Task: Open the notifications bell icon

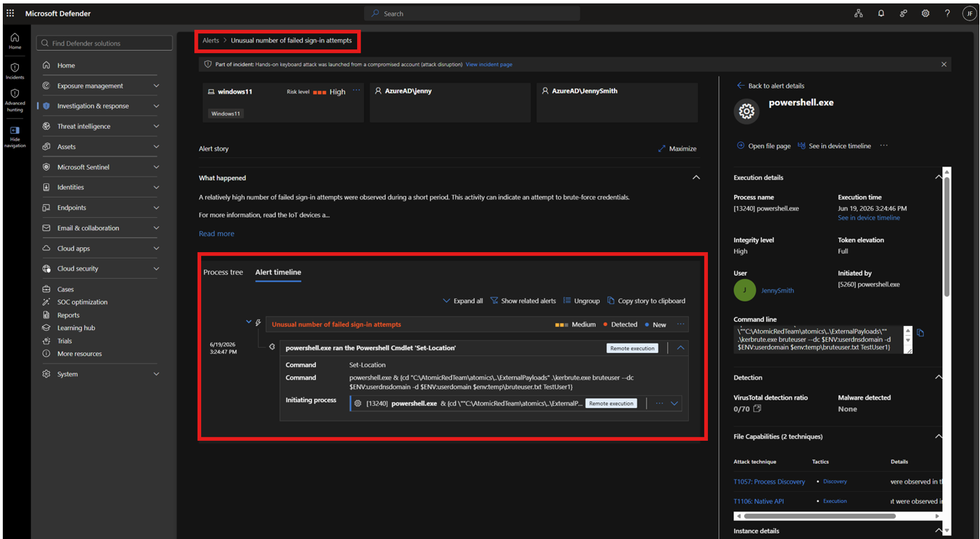Action: click(881, 13)
